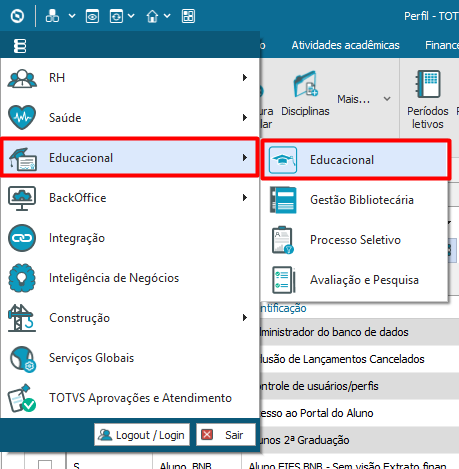Open the dropdown arrow beside refresh icon
This screenshot has width=459, height=469.
click(x=131, y=16)
